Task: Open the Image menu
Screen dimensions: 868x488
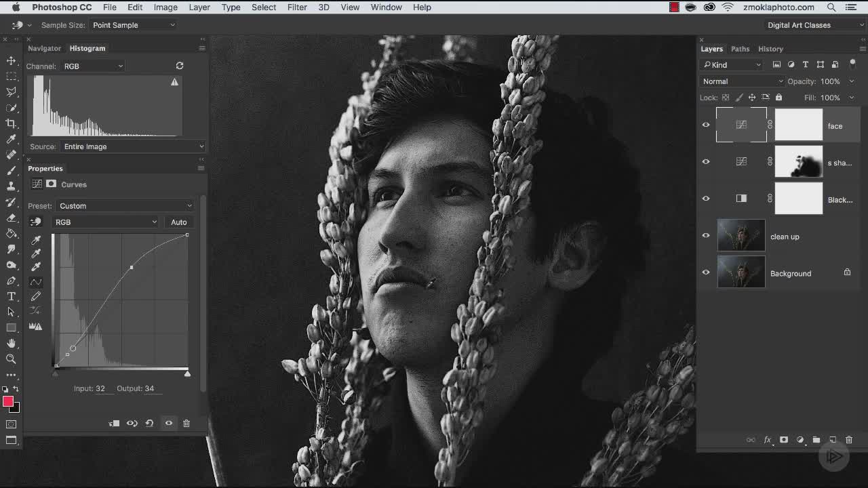Action: [x=165, y=7]
